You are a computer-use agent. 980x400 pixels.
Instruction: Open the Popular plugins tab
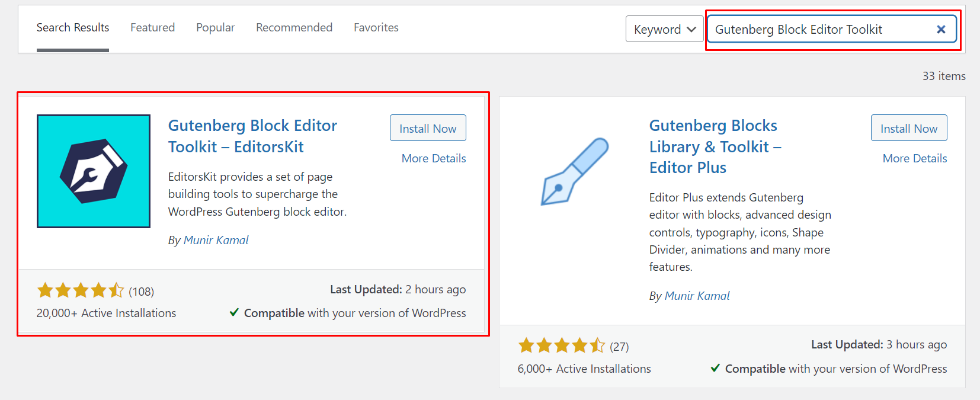click(215, 27)
